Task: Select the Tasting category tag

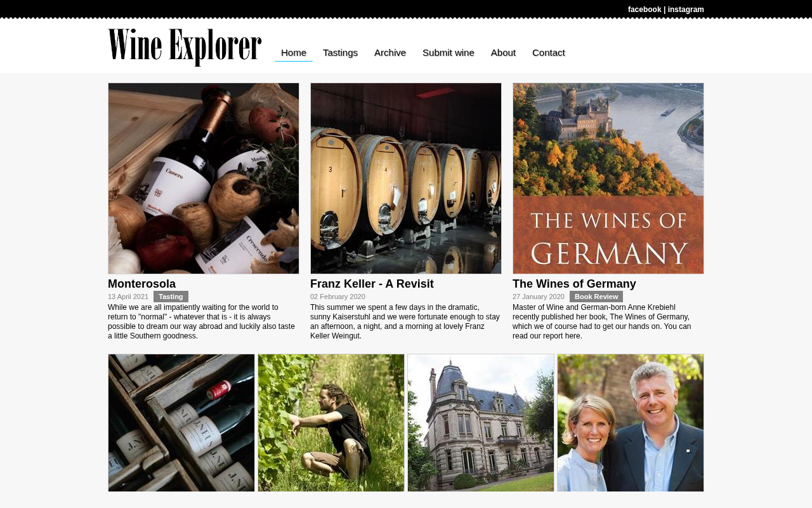Action: point(171,297)
